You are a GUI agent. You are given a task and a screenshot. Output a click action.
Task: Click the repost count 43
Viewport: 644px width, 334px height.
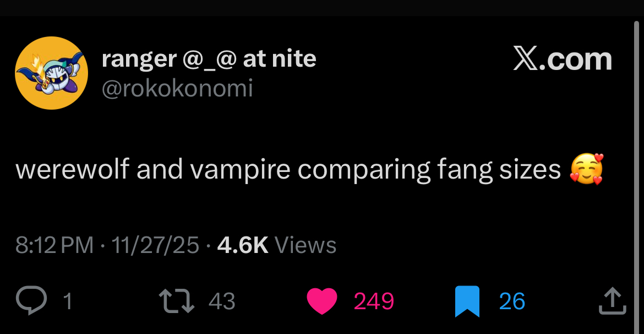[222, 301]
